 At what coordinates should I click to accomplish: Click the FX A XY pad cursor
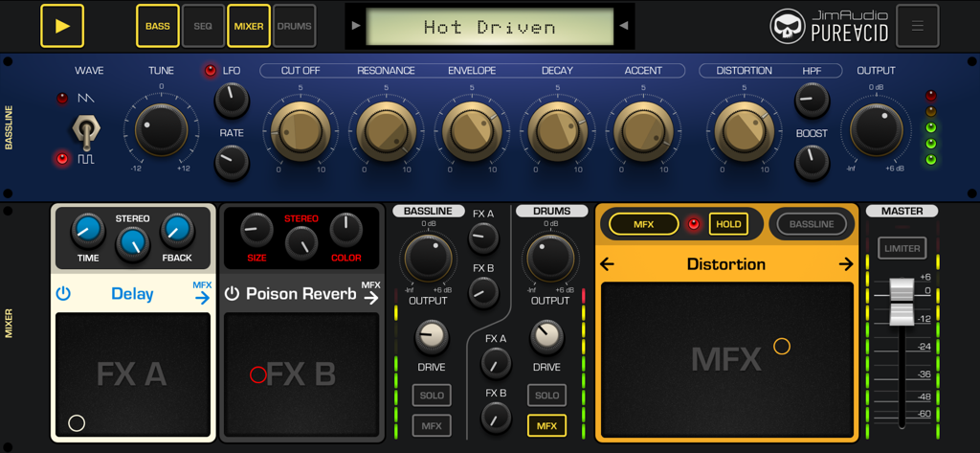click(77, 423)
